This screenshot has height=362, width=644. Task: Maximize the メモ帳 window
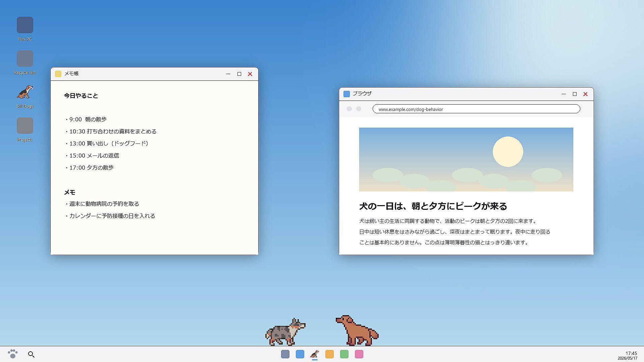[239, 74]
